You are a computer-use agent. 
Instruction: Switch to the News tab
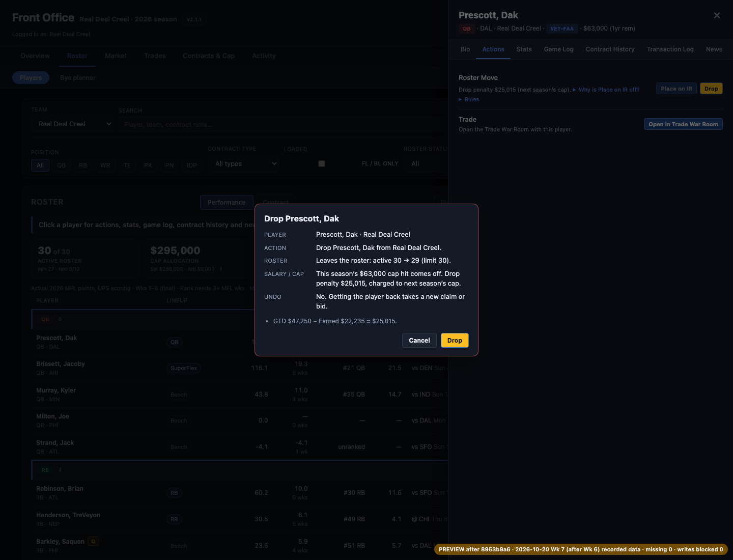pos(714,49)
